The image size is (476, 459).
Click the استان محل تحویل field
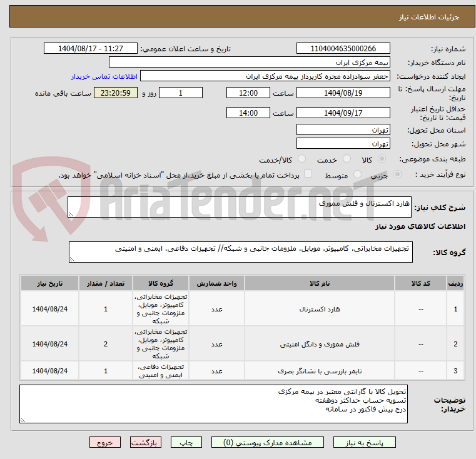pyautogui.click(x=343, y=129)
